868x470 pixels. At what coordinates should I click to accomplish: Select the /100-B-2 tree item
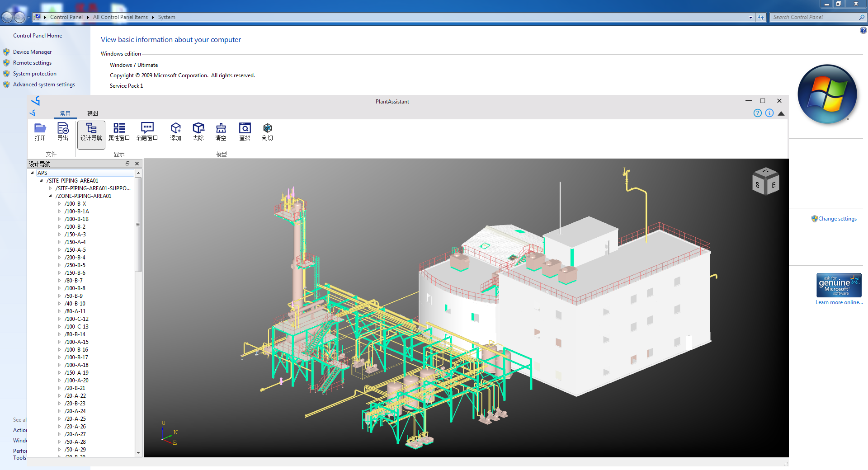click(x=75, y=227)
